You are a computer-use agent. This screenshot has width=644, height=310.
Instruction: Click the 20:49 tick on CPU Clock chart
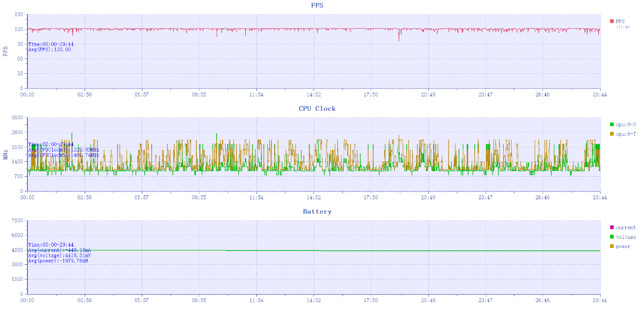point(428,197)
